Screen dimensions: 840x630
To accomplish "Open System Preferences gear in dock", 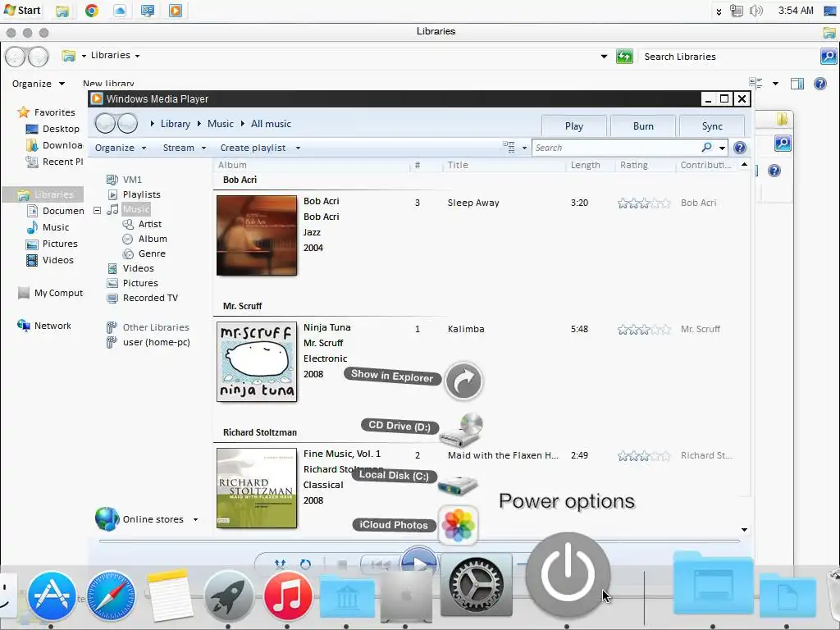I will click(477, 585).
